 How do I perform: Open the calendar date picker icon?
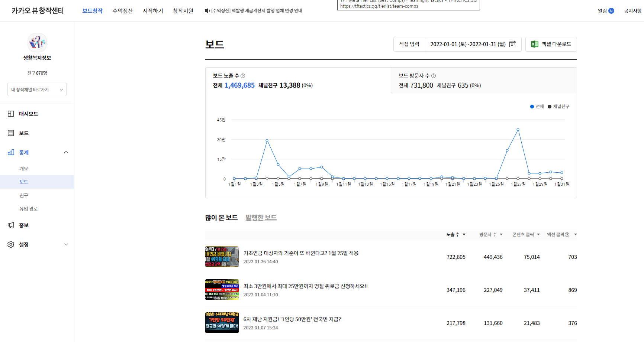click(x=513, y=44)
